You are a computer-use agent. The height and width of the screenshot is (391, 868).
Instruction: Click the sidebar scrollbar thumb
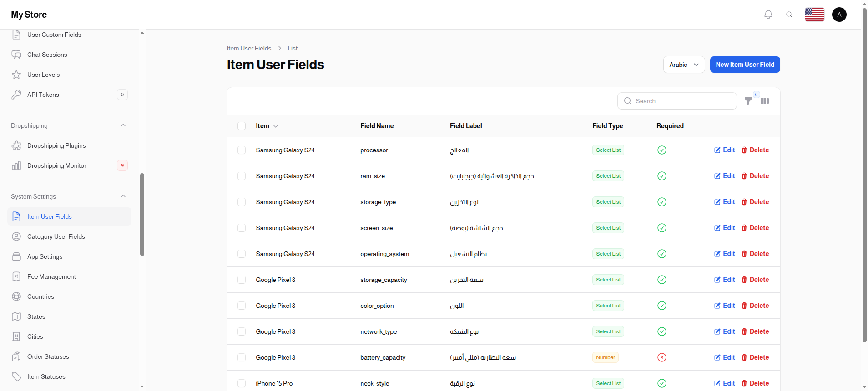[142, 215]
